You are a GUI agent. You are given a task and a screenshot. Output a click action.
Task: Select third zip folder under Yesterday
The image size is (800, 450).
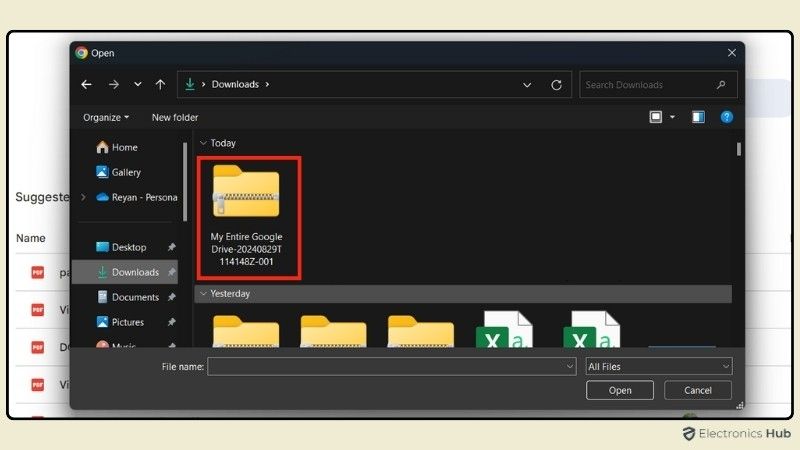[420, 331]
